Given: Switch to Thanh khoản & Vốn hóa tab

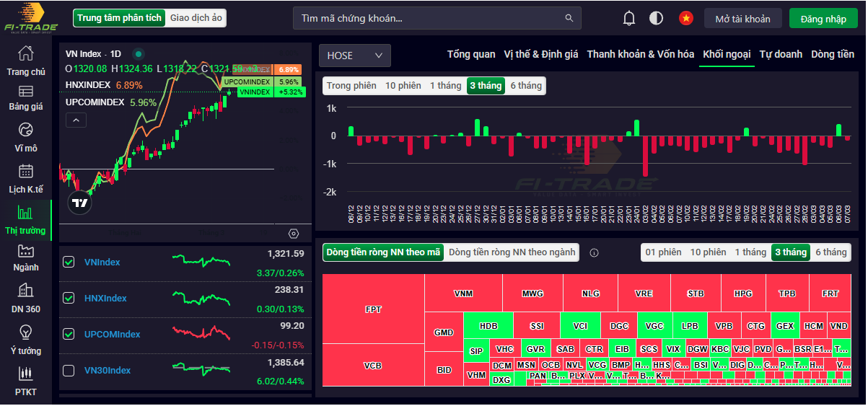Looking at the screenshot, I should pyautogui.click(x=640, y=54).
